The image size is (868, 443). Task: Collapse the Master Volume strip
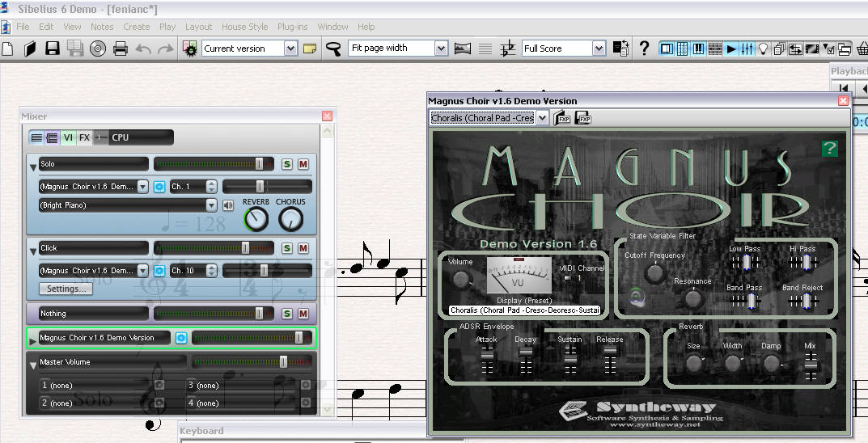click(x=32, y=365)
